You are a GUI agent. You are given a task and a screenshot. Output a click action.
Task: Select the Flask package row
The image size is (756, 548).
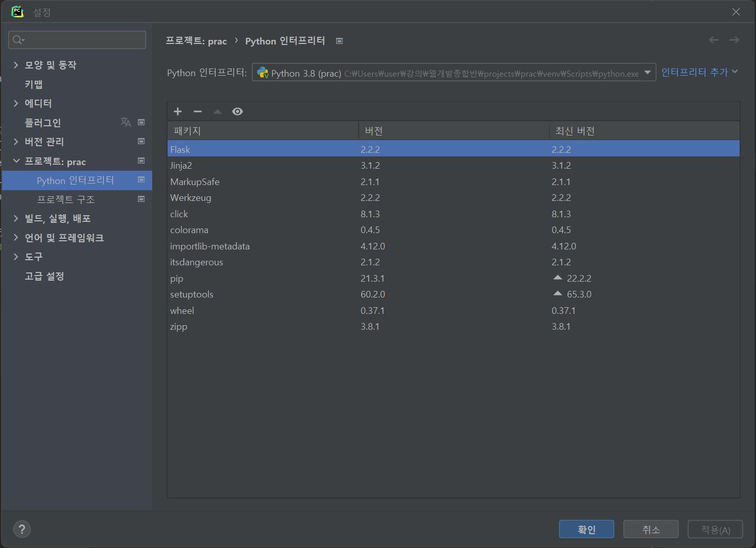(x=454, y=149)
